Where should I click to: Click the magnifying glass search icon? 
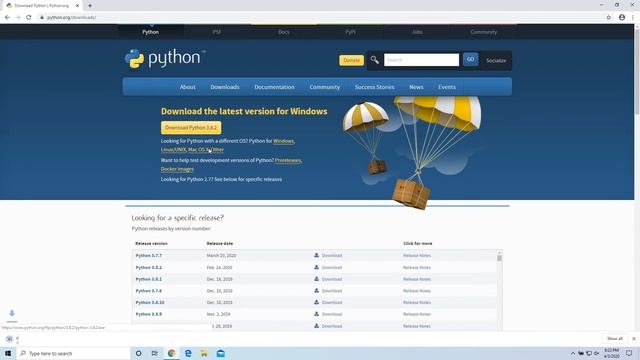point(374,60)
